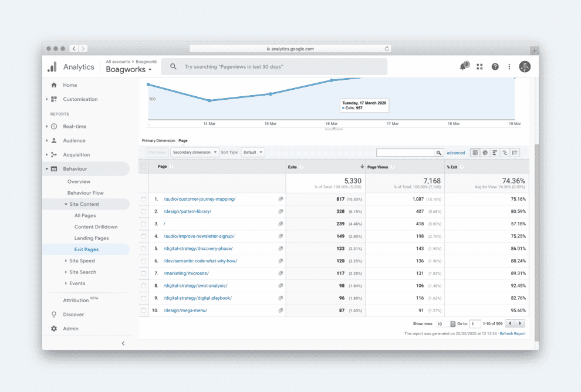This screenshot has width=581, height=392.
Task: Open /marketing/microsite/ external link icon
Action: pyautogui.click(x=281, y=273)
